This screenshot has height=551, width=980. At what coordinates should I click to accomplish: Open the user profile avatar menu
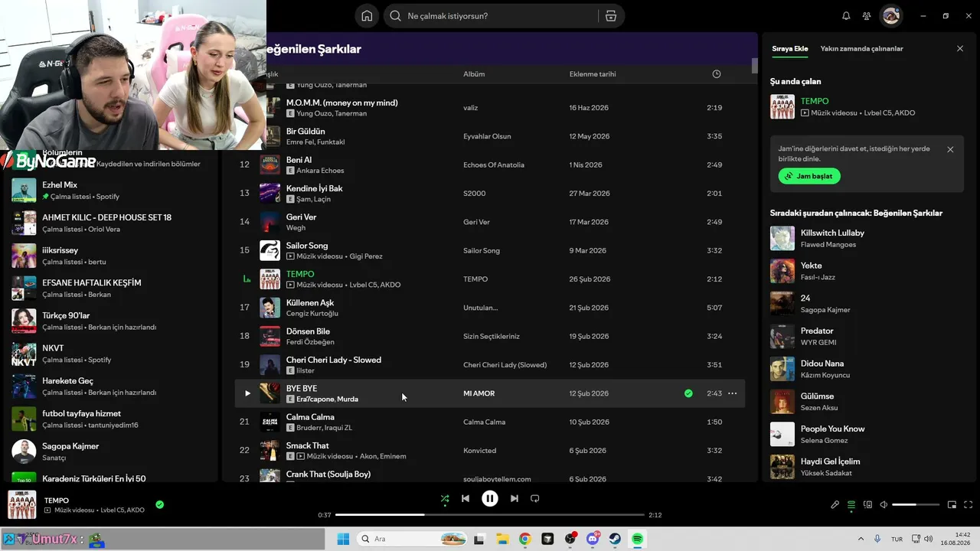pos(890,16)
